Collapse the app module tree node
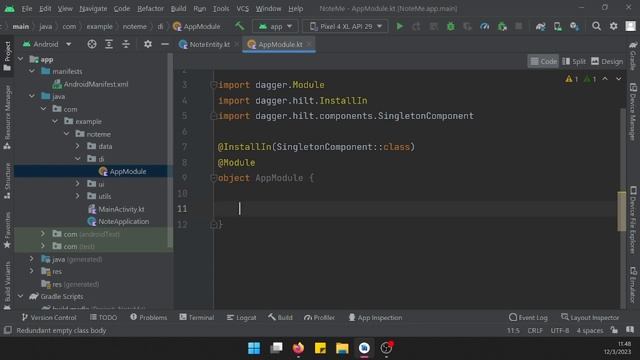Viewport: 640px width, 360px height. pos(20,59)
